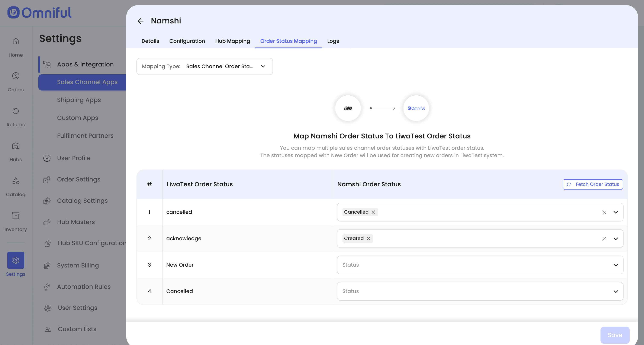Click the Omniful logo in the header
Screen dimensions: 644x345
[x=39, y=13]
